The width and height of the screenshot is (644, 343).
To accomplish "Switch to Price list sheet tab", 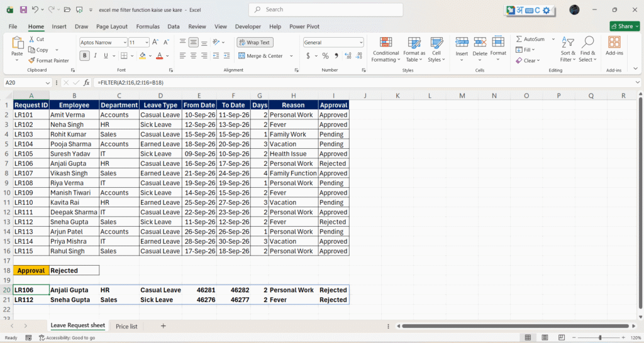I will pyautogui.click(x=126, y=326).
